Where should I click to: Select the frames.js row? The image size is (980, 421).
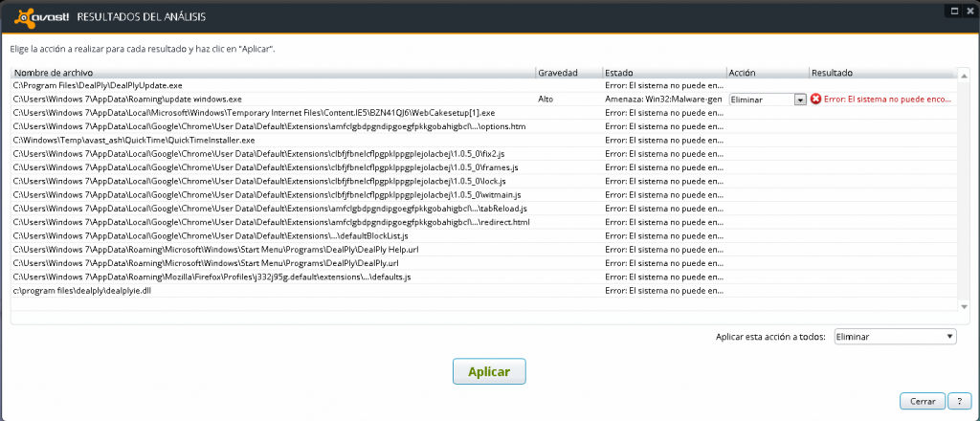click(x=483, y=167)
